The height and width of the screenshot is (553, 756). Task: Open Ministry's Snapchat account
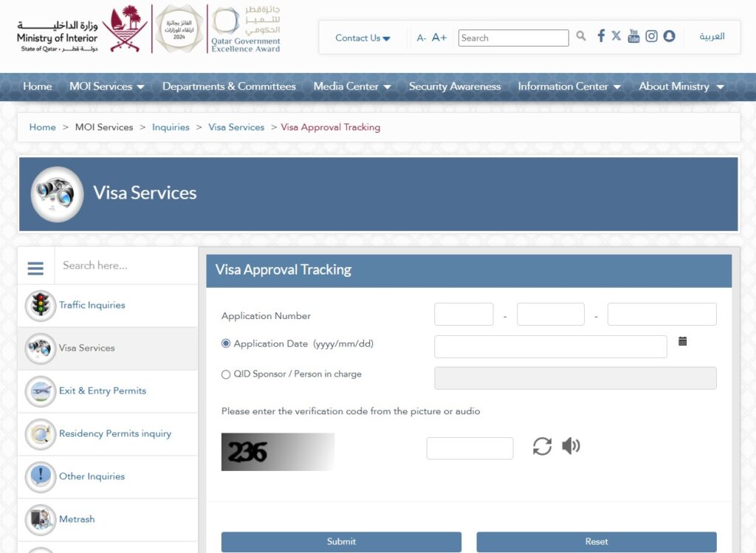[669, 35]
